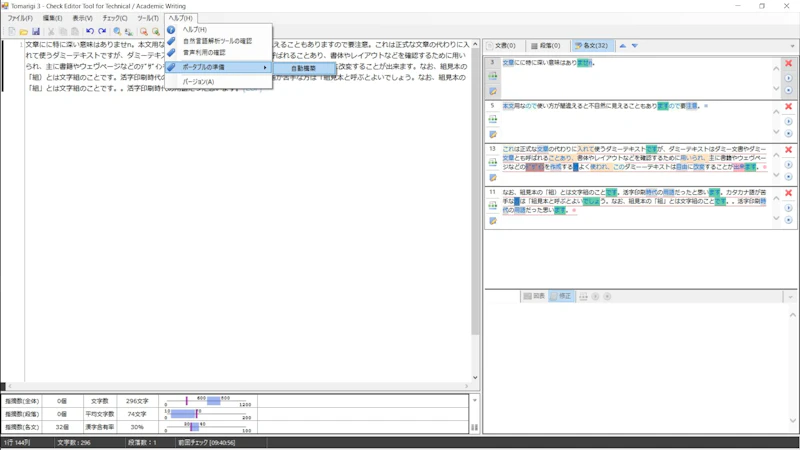Switch to the 段落(0) tab
Screen dimensions: 800x450
click(x=545, y=46)
